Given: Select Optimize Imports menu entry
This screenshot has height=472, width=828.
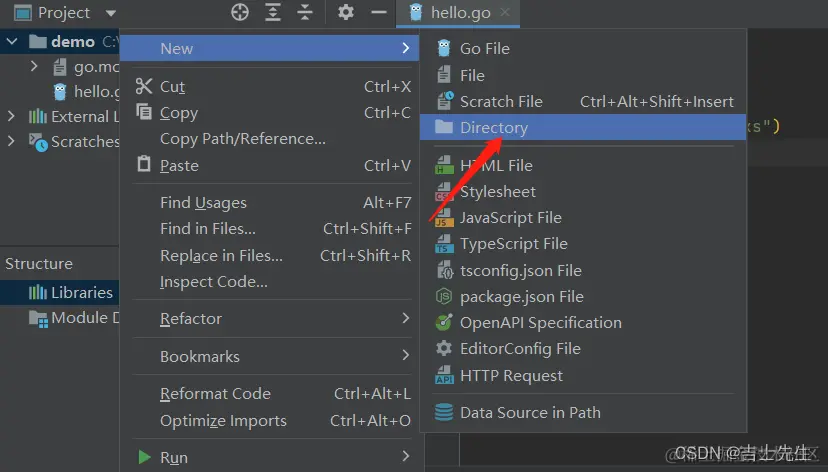Looking at the screenshot, I should click(x=269, y=420).
